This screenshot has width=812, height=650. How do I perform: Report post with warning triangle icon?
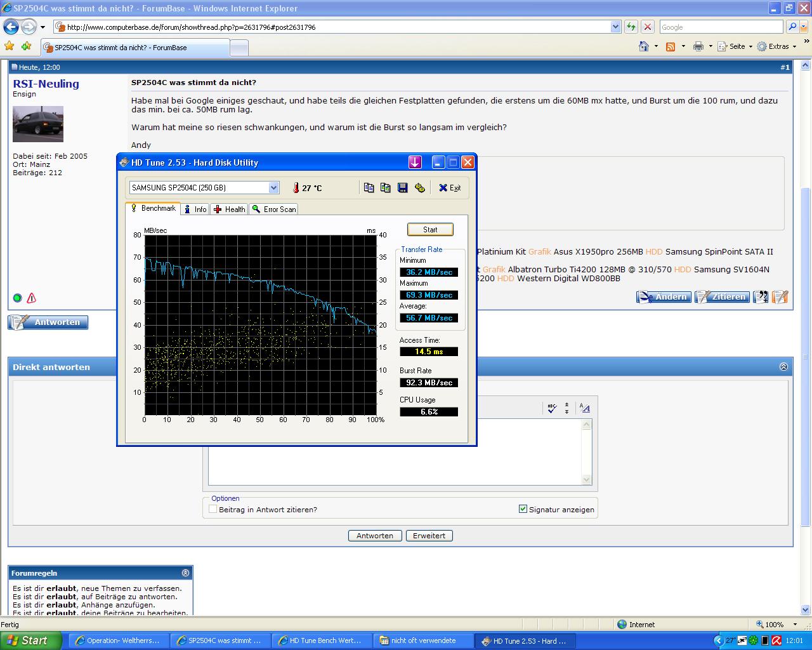tap(31, 298)
